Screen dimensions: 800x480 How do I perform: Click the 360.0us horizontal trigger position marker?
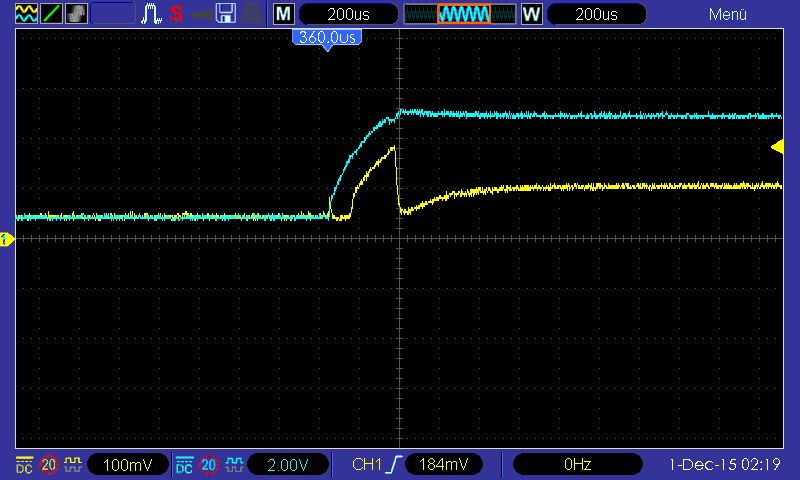[x=326, y=37]
